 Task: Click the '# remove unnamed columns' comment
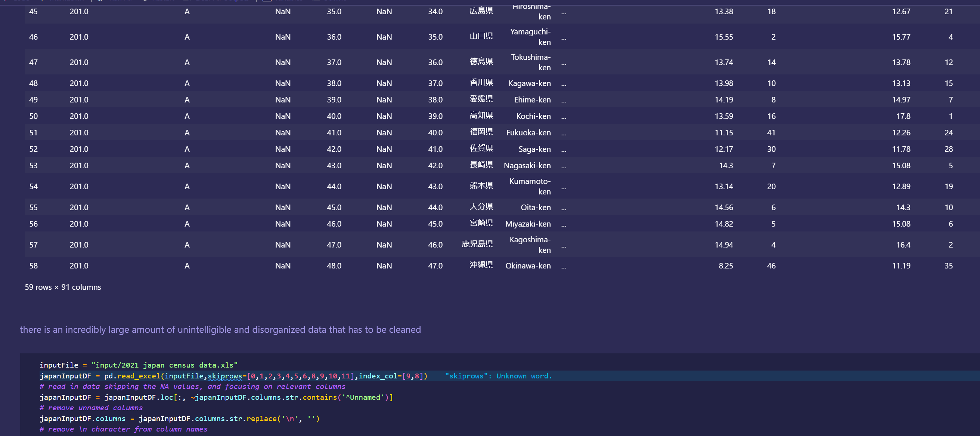point(91,408)
